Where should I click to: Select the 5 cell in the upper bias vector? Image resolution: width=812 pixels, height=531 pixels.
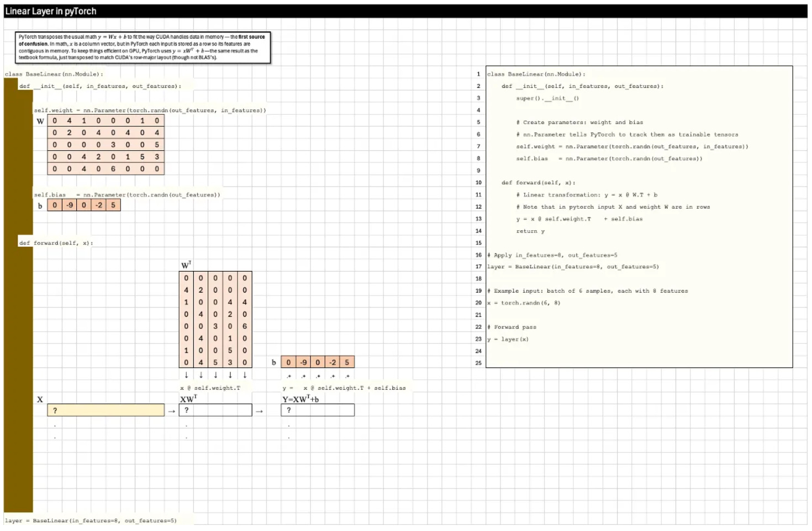[x=113, y=205]
